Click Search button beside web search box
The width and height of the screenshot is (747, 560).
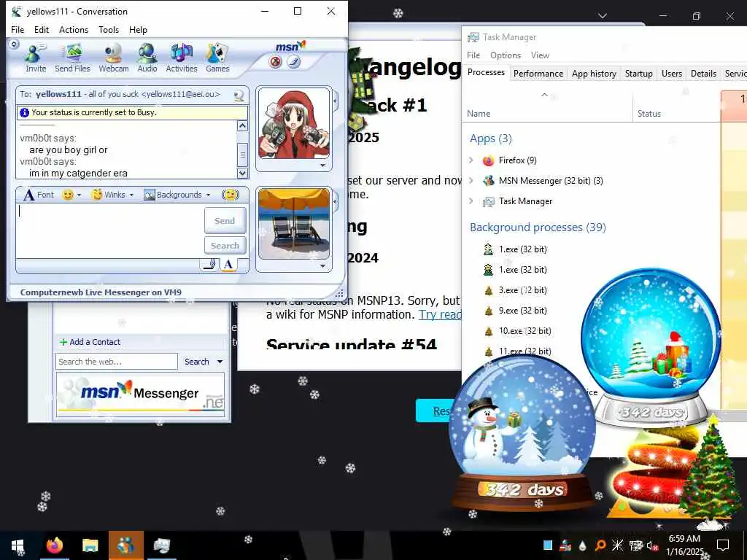click(197, 362)
